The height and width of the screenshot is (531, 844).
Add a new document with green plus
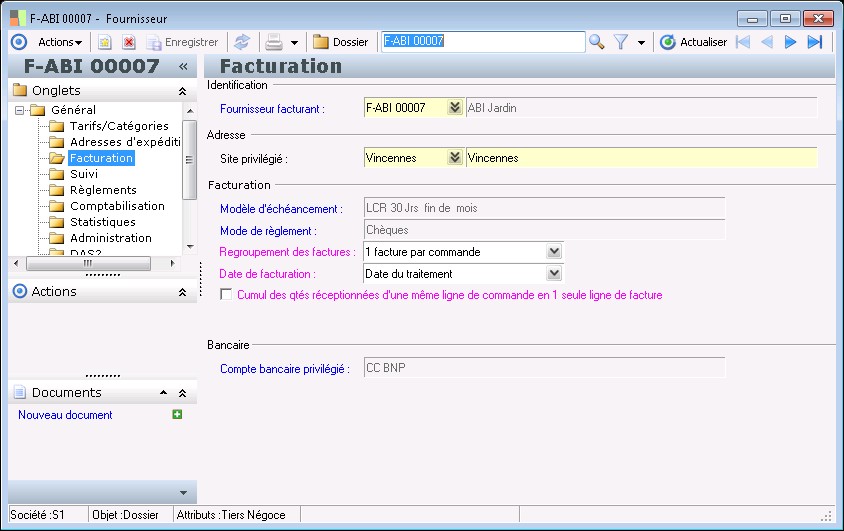[177, 414]
